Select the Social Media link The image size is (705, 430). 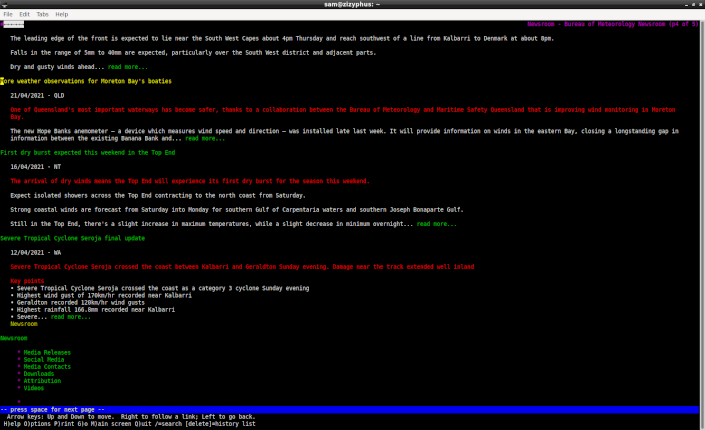44,360
